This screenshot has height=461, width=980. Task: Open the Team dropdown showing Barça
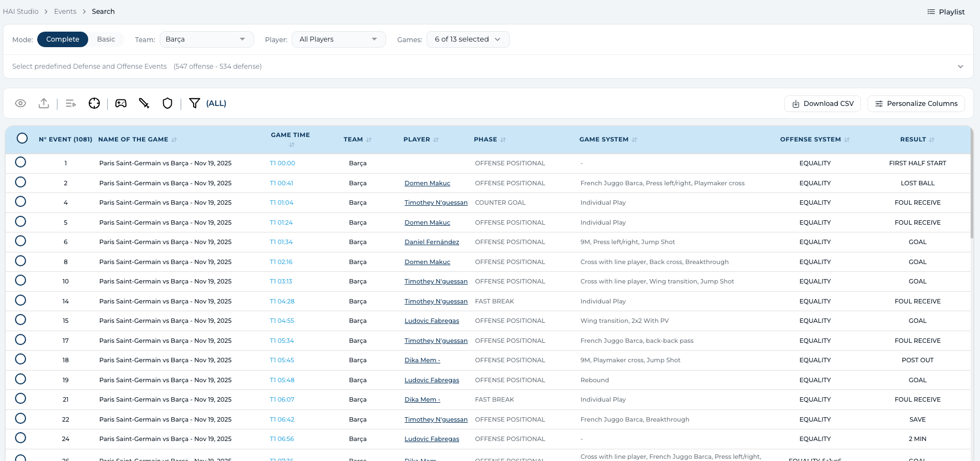(206, 39)
